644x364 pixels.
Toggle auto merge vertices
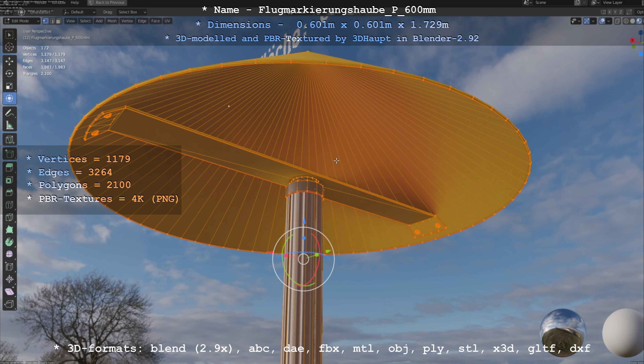pos(629,12)
